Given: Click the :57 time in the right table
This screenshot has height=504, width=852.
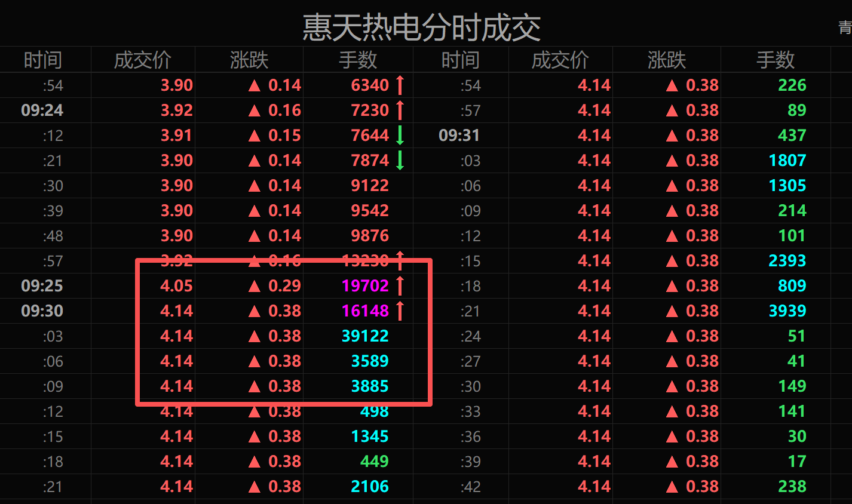Looking at the screenshot, I should point(471,110).
